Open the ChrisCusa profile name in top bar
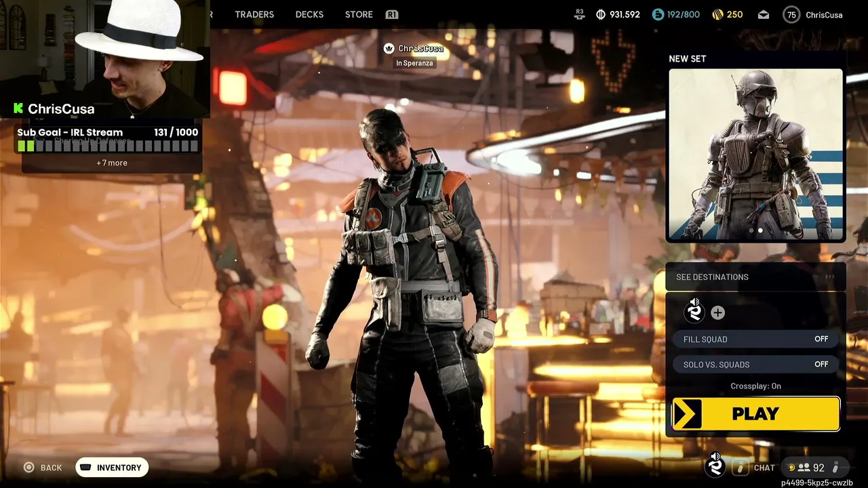Screen dimensions: 868x488 pos(824,15)
